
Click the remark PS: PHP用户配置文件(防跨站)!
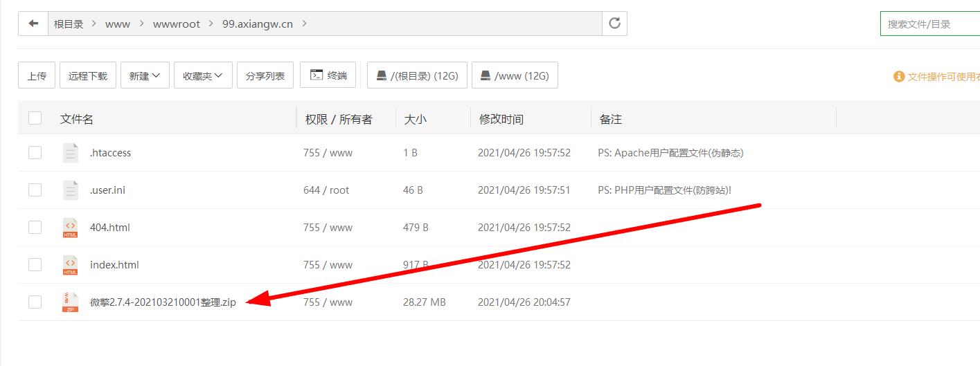point(665,190)
